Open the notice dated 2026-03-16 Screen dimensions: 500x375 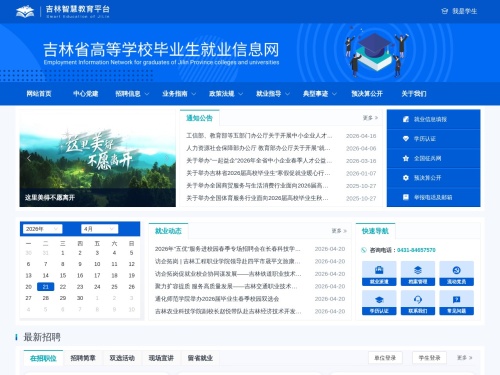[x=259, y=161]
